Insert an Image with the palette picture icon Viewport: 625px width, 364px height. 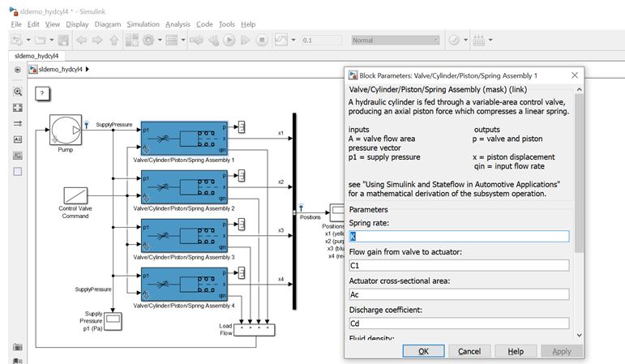18,156
